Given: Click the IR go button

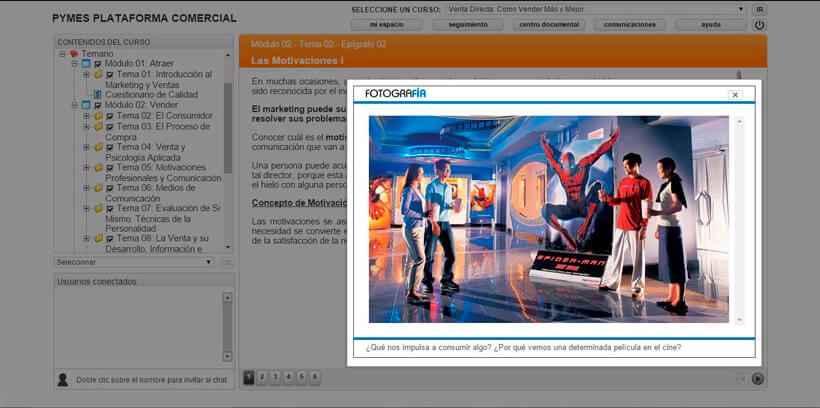Looking at the screenshot, I should [x=759, y=9].
